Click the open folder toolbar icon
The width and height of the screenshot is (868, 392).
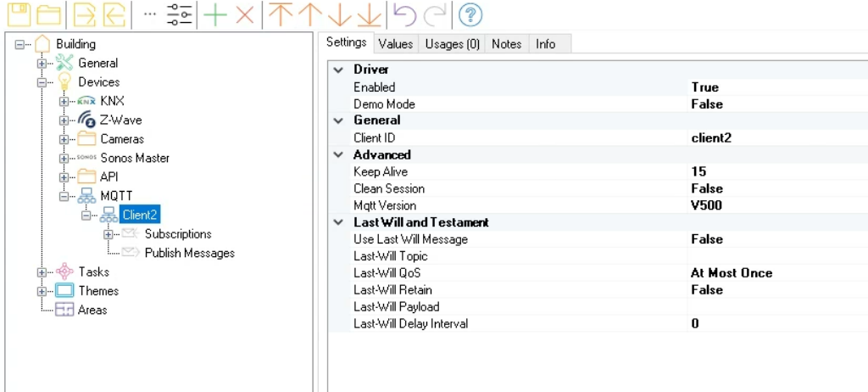click(49, 14)
